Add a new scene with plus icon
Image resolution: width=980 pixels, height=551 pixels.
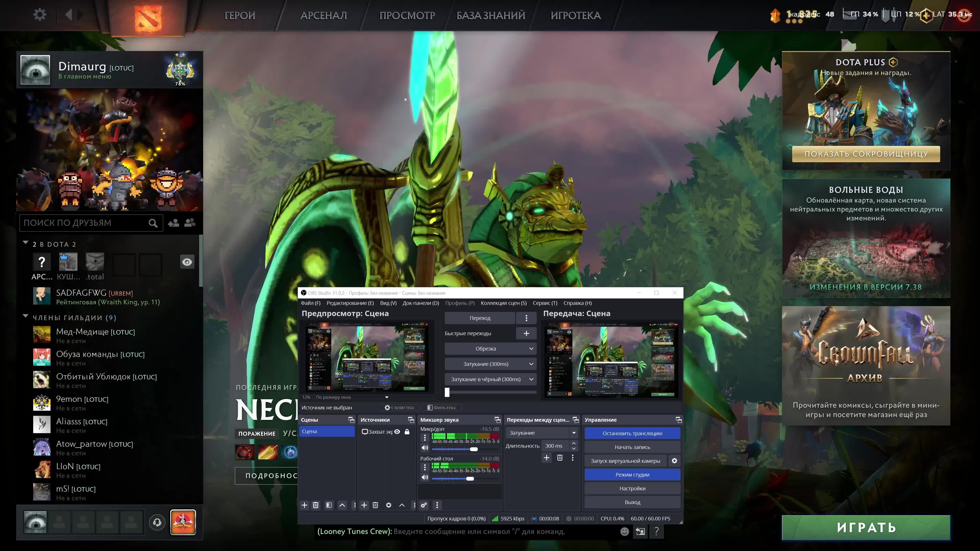point(304,505)
